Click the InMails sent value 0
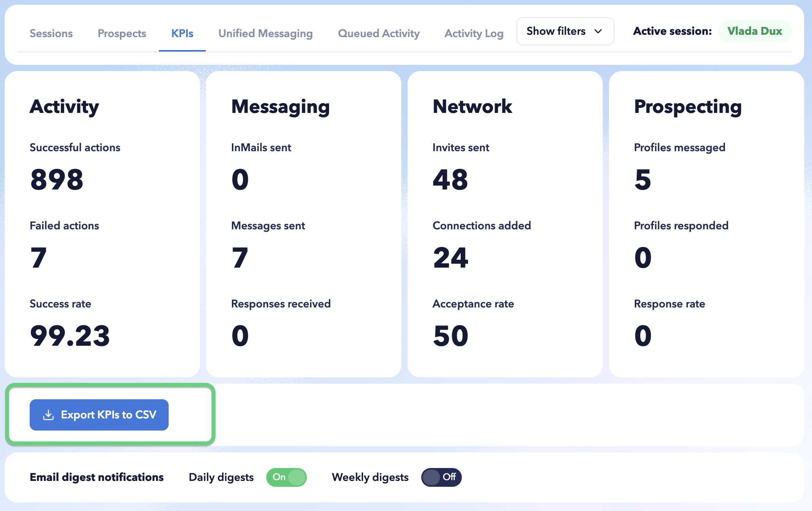The image size is (812, 511). point(240,180)
